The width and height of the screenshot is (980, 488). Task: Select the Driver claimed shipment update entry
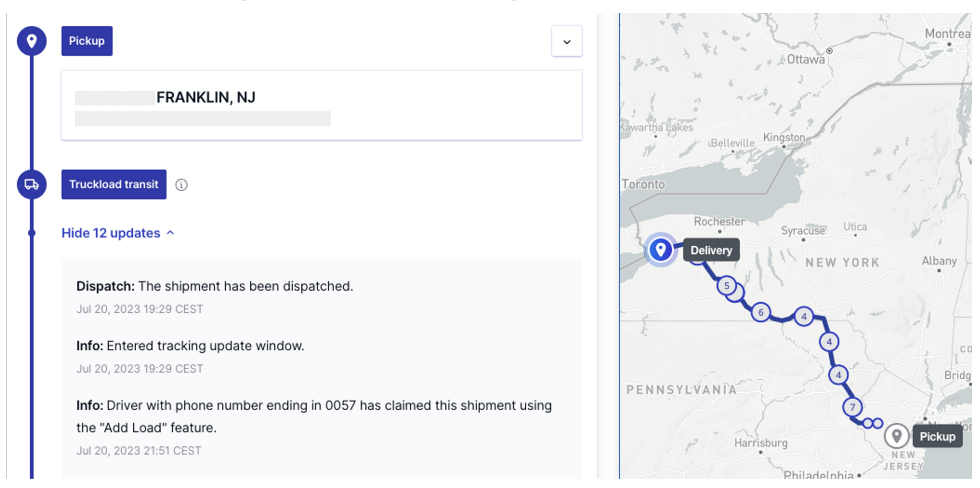314,427
